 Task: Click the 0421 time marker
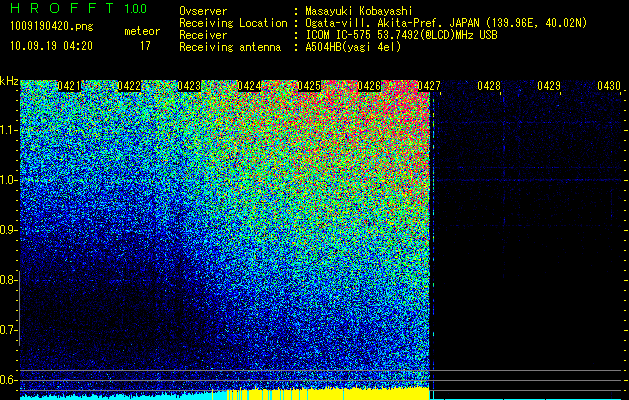click(69, 86)
